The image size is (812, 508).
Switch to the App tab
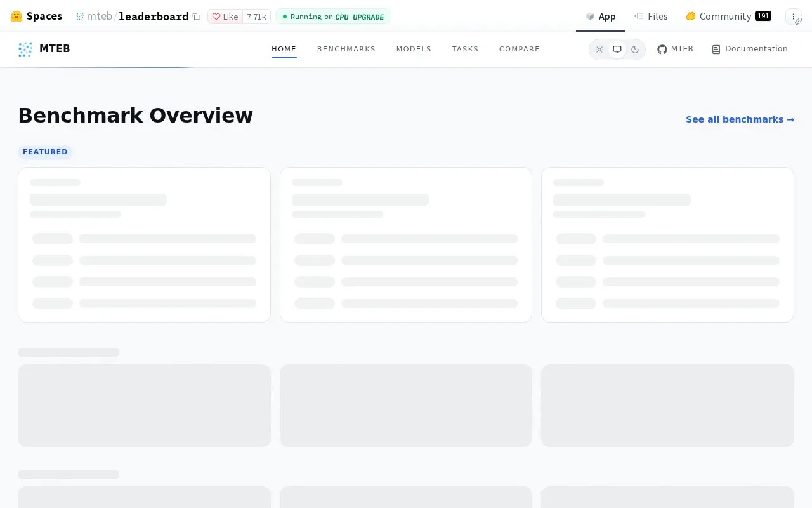600,17
